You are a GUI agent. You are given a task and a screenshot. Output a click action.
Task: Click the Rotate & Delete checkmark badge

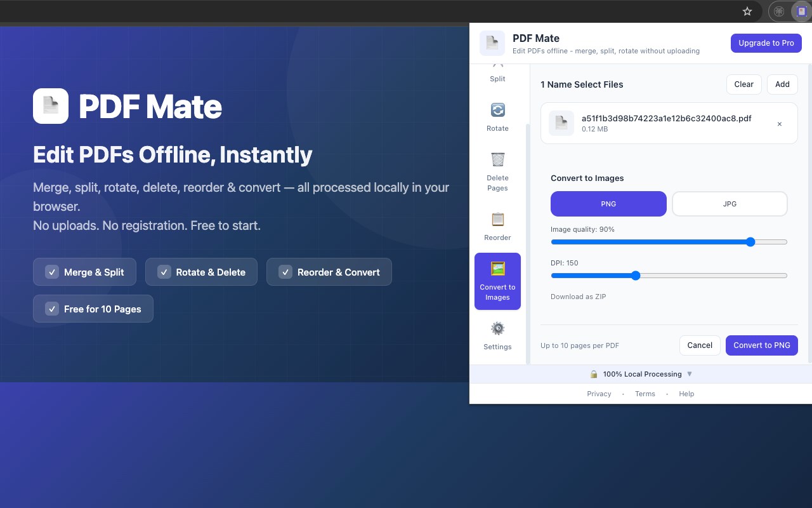(201, 272)
